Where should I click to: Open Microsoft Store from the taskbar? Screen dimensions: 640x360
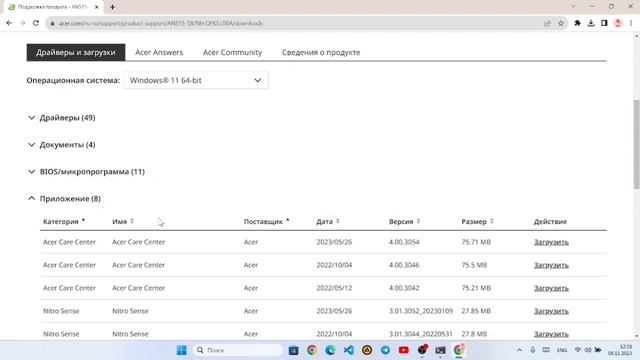[x=293, y=350]
